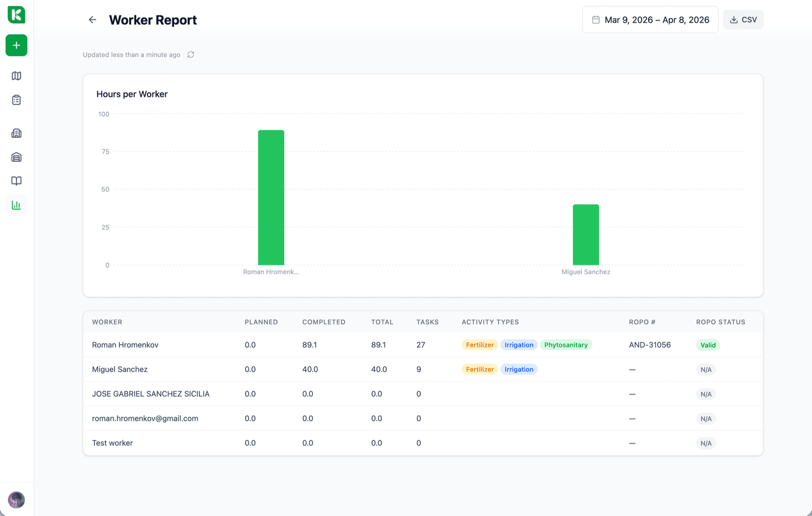Click the reports bar chart icon
Viewport: 812px width, 516px height.
pos(16,205)
